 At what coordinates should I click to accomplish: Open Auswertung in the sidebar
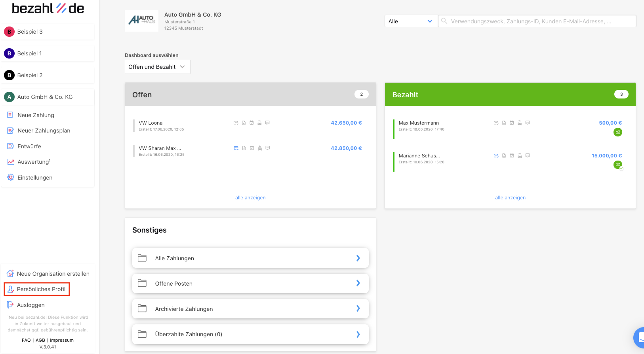[34, 162]
